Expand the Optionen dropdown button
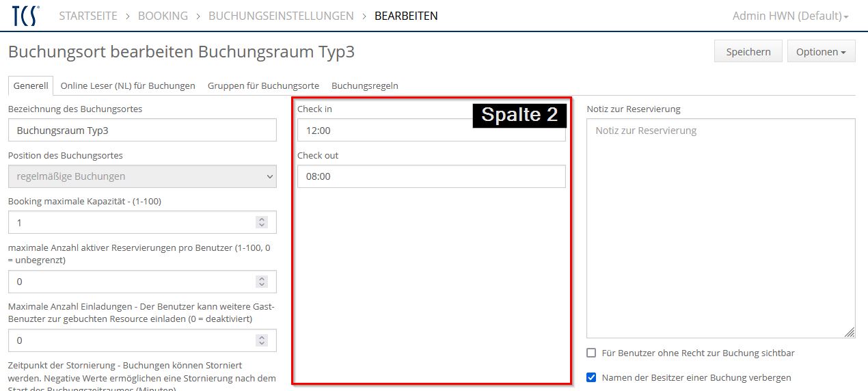 click(821, 52)
